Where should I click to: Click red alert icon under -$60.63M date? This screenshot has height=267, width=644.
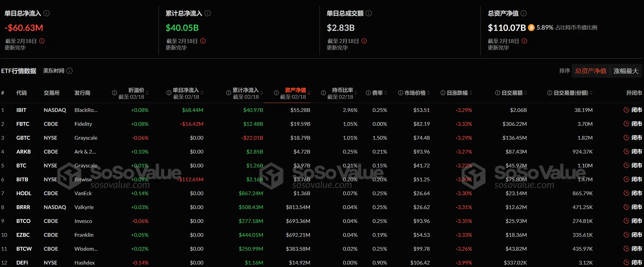coord(42,41)
